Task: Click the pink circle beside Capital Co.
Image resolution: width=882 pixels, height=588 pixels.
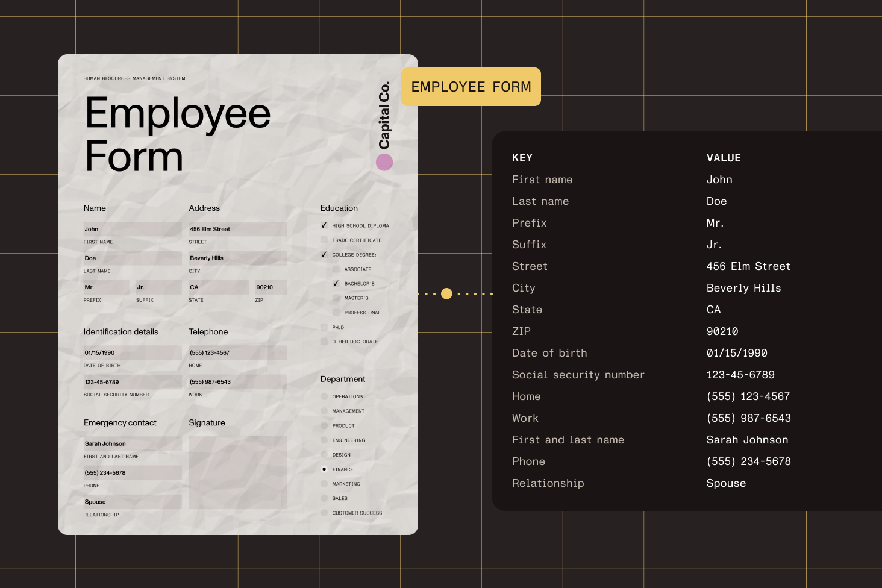Action: (x=384, y=161)
